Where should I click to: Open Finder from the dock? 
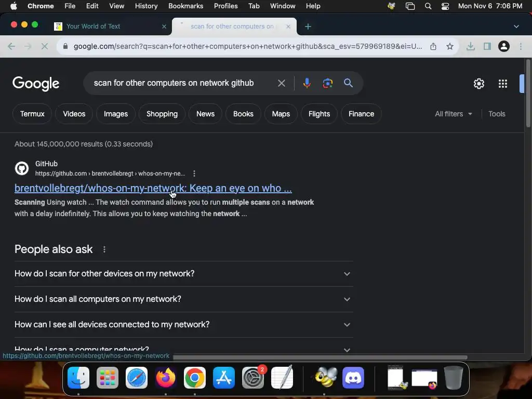[x=78, y=377]
